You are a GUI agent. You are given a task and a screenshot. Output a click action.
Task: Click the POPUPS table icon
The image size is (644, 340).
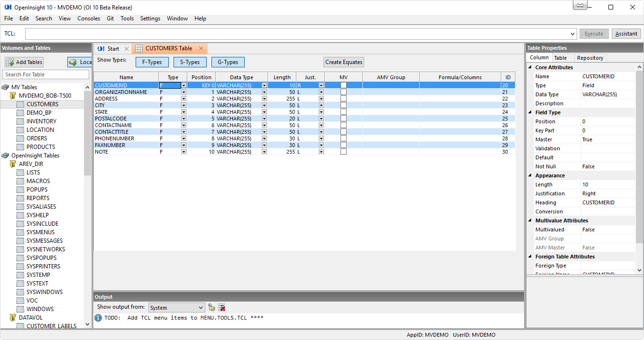[x=20, y=190]
